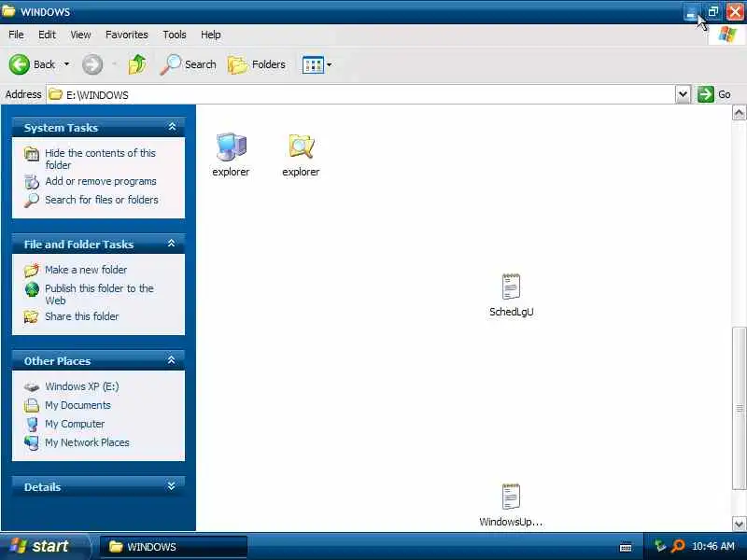Click the address bar showing E:\WINDOWS

pos(360,95)
